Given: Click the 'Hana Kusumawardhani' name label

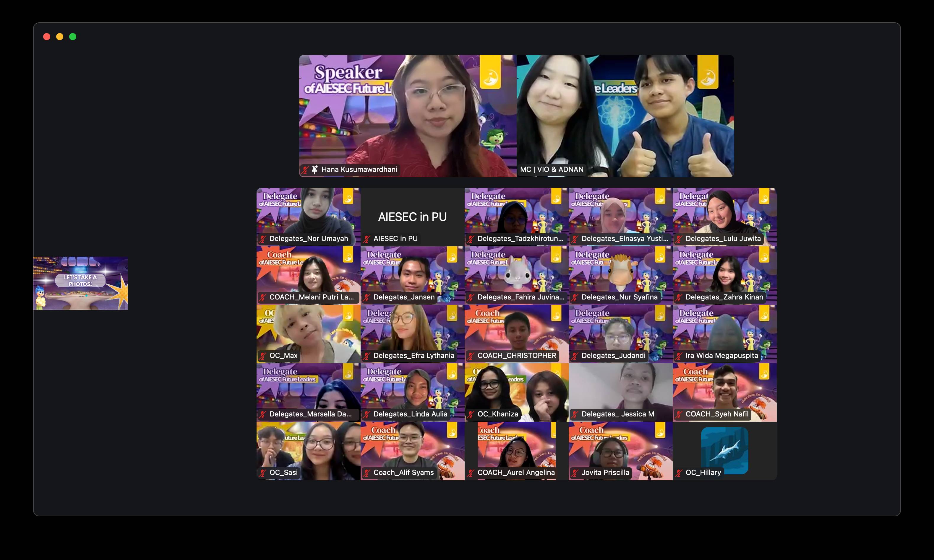Looking at the screenshot, I should point(359,170).
